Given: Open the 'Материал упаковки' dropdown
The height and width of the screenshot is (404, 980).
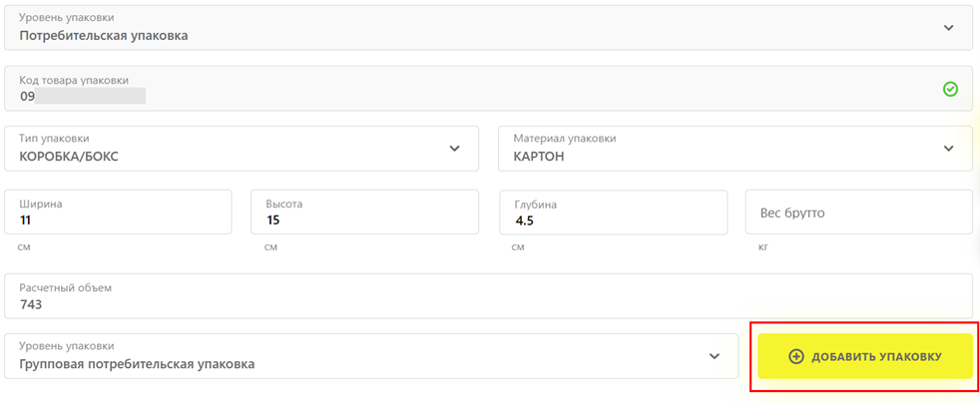Looking at the screenshot, I should pos(735,149).
